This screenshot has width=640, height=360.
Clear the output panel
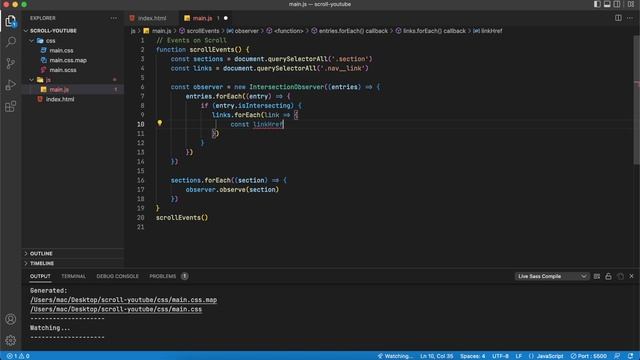coord(597,276)
